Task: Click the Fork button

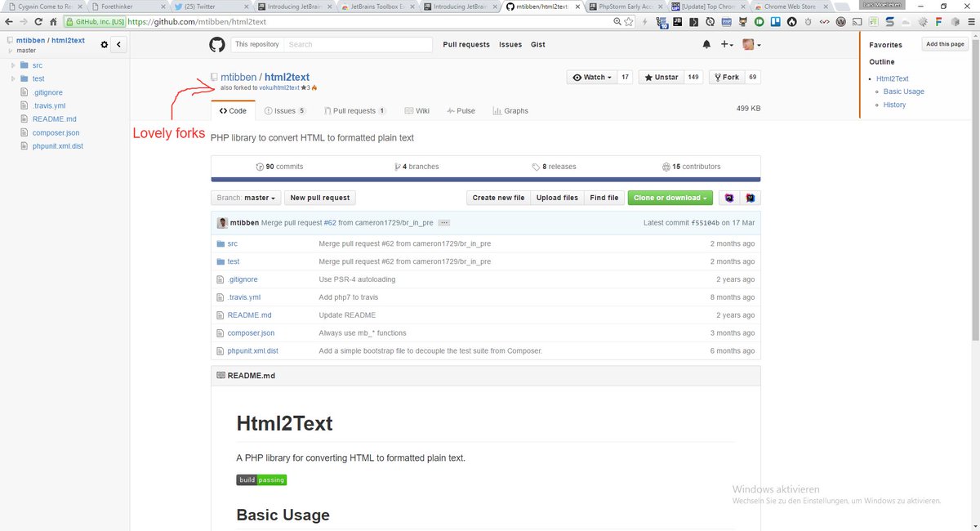Action: point(725,77)
